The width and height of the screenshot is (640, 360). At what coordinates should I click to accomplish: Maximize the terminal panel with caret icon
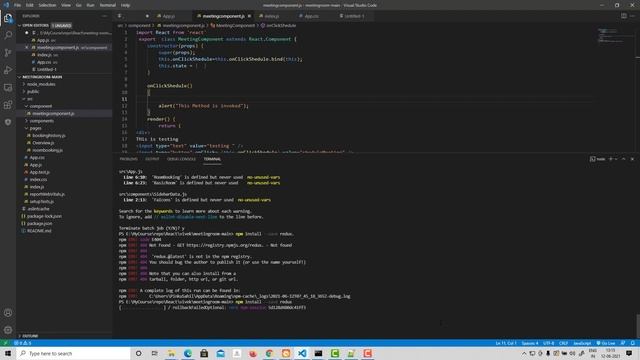coord(623,159)
